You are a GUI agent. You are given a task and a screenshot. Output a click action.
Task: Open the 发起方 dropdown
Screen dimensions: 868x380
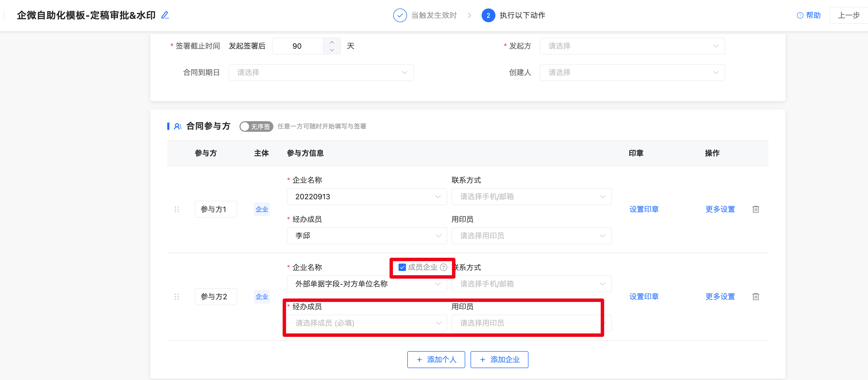pos(632,46)
